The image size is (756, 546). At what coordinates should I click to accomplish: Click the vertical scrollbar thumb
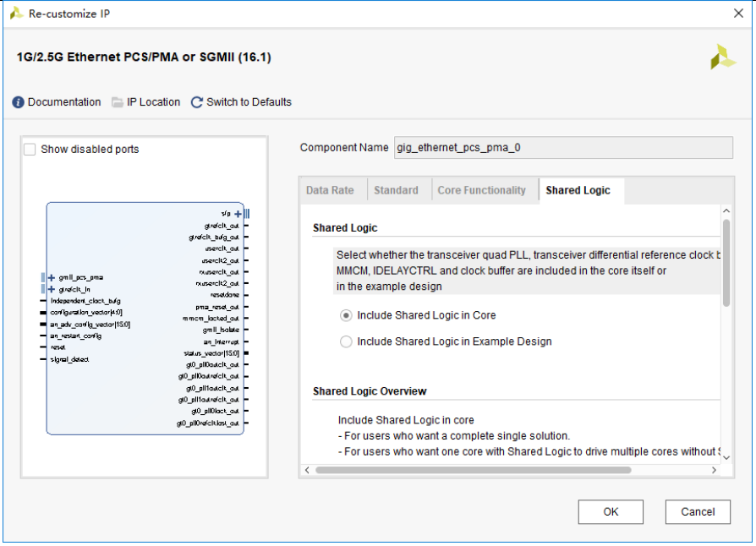(x=726, y=262)
